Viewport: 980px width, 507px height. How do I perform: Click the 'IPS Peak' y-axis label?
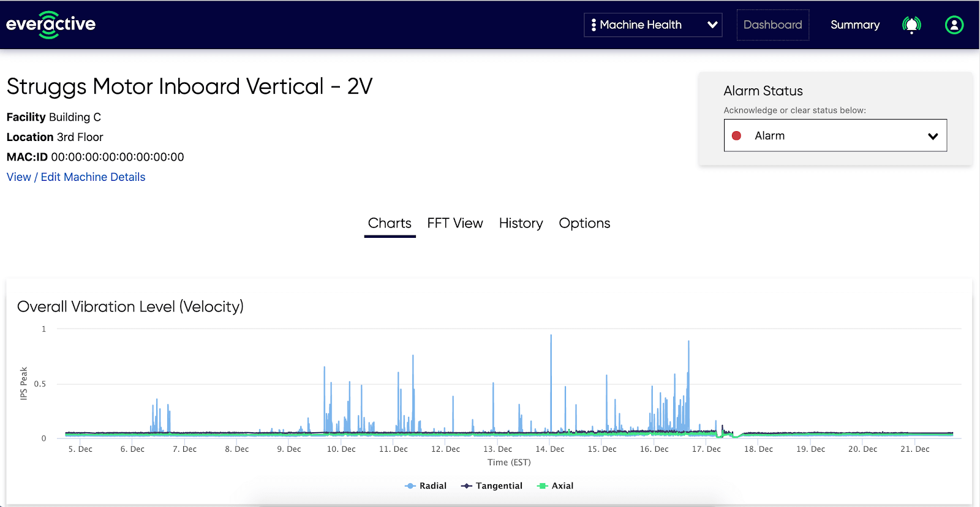pos(24,384)
